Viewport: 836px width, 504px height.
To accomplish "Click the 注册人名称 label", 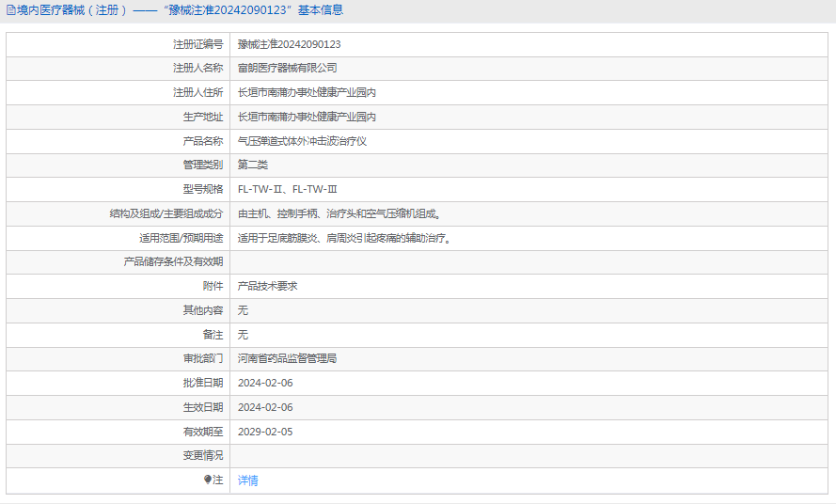I will 197,69.
